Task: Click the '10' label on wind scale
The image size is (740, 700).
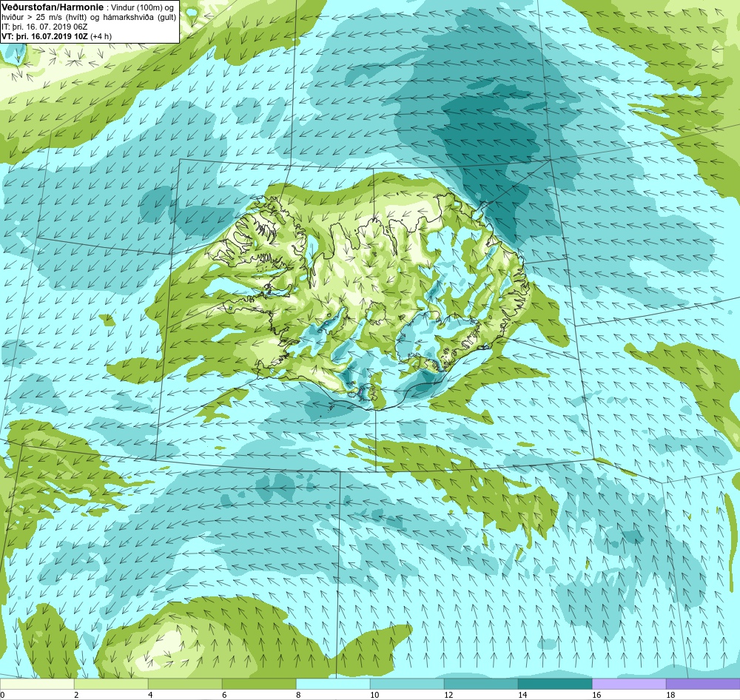Action: point(374,695)
